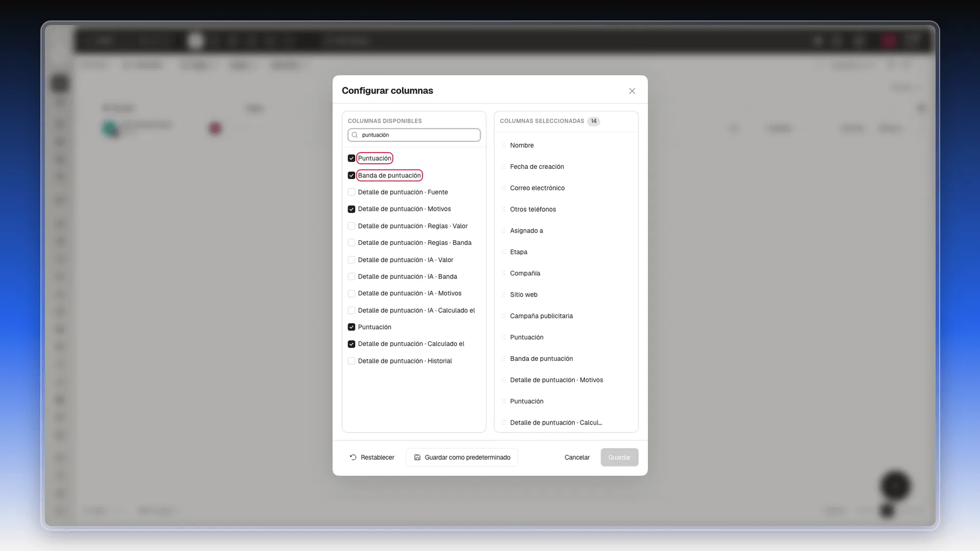
Task: Select the drag handle for Compañía
Action: pos(503,273)
